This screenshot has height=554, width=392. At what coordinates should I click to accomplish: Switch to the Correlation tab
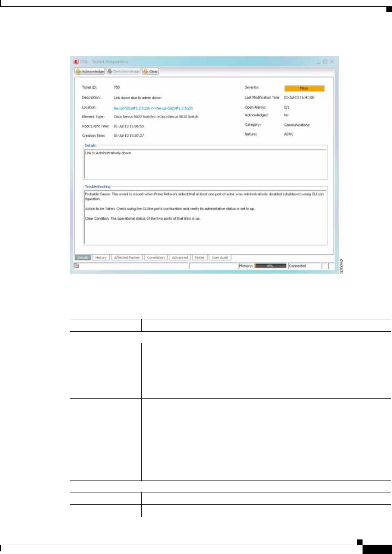[156, 257]
